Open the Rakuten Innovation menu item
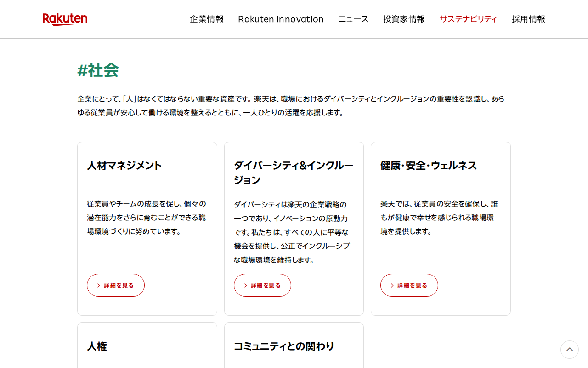The height and width of the screenshot is (368, 588). click(281, 19)
